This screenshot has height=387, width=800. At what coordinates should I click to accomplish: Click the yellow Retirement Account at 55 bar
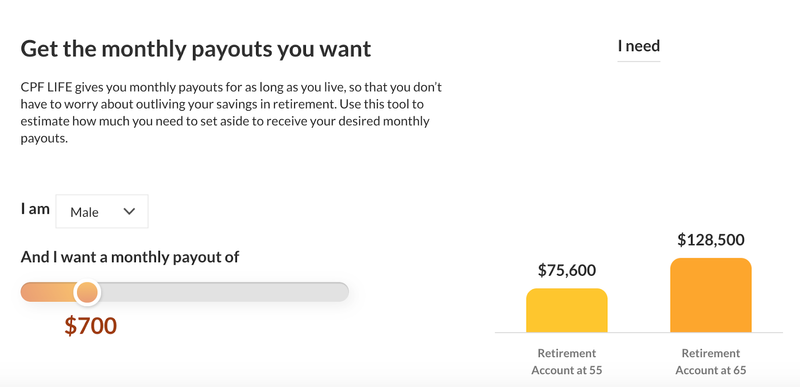[567, 311]
